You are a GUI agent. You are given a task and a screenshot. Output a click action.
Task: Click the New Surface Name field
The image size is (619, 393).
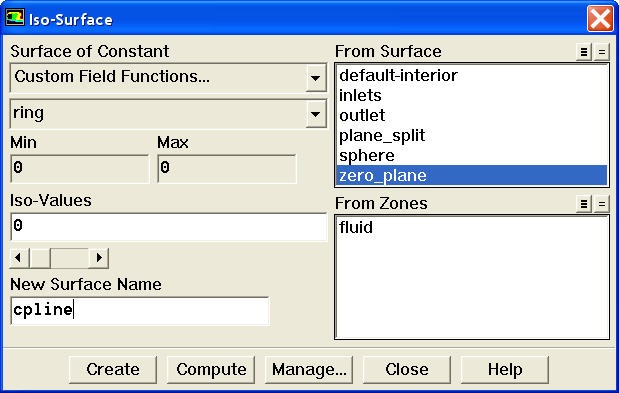[140, 311]
